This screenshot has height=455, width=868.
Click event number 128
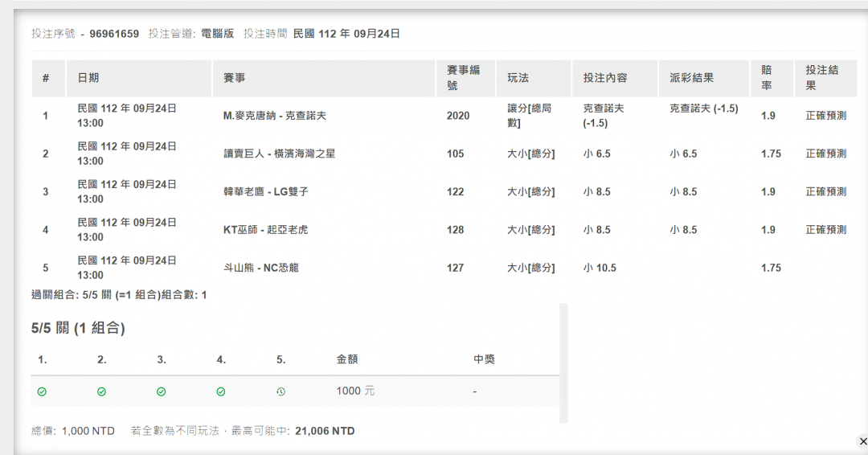pyautogui.click(x=456, y=230)
